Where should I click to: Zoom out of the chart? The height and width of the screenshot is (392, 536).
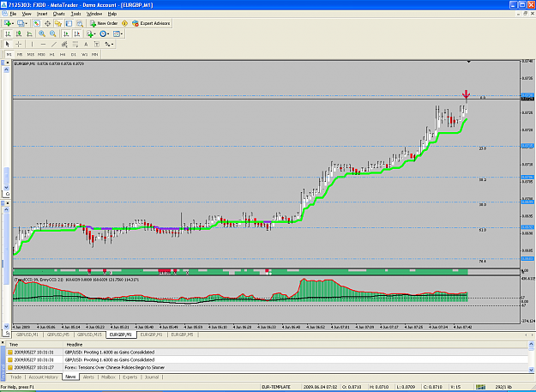point(52,33)
